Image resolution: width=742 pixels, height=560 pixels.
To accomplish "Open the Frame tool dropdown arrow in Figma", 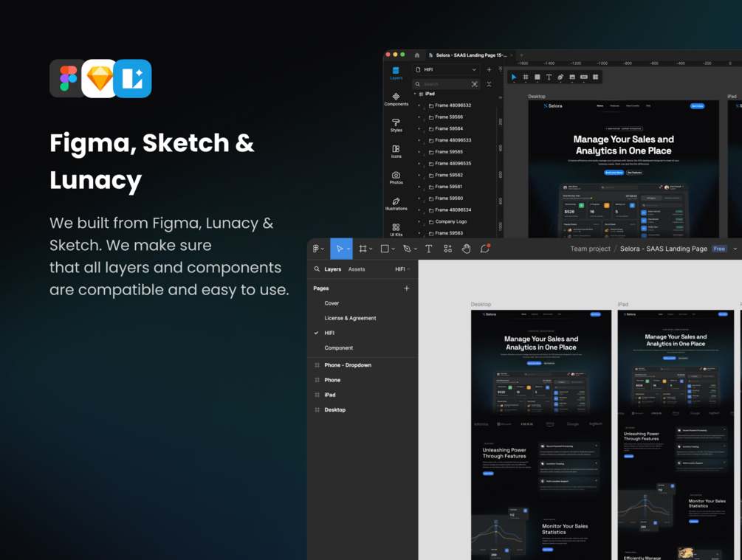I will click(x=371, y=249).
